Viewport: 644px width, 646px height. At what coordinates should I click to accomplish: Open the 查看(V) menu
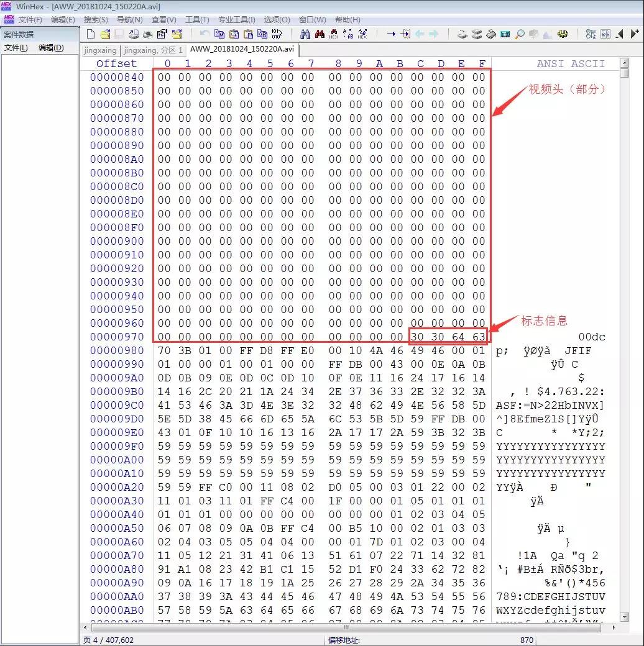[163, 20]
